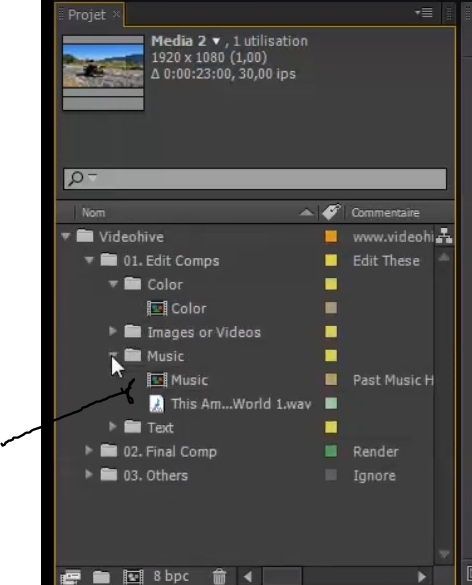
Task: Collapse the Videohive folder
Action: coord(66,236)
